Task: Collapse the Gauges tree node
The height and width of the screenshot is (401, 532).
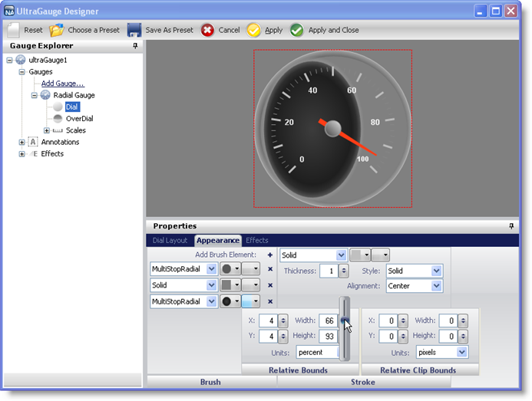Action: tap(22, 72)
